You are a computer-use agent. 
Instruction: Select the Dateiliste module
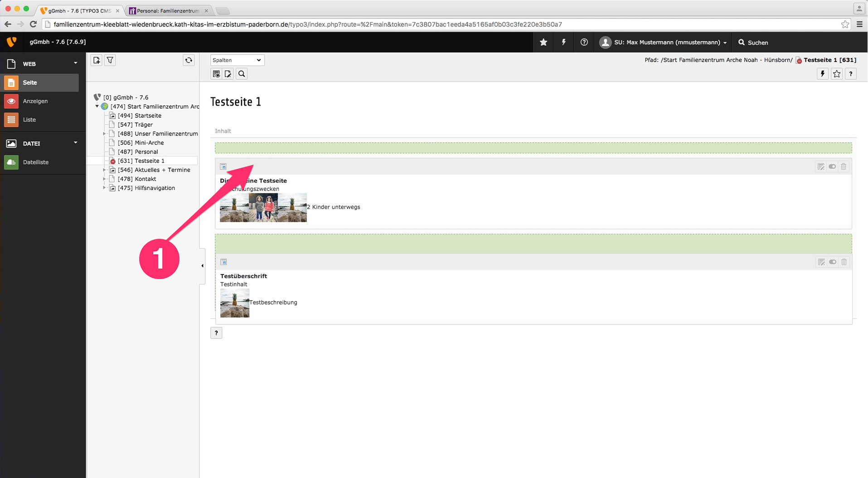35,162
